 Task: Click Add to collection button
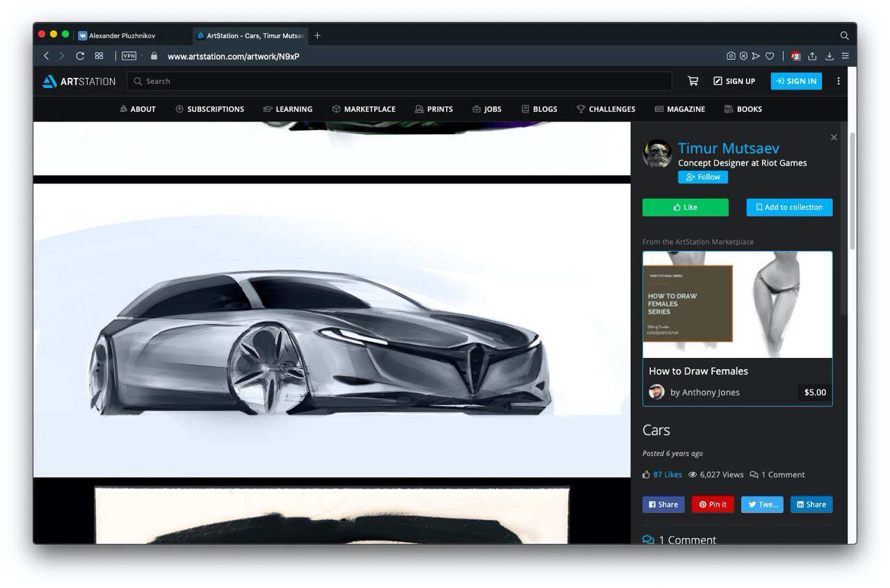pyautogui.click(x=789, y=207)
